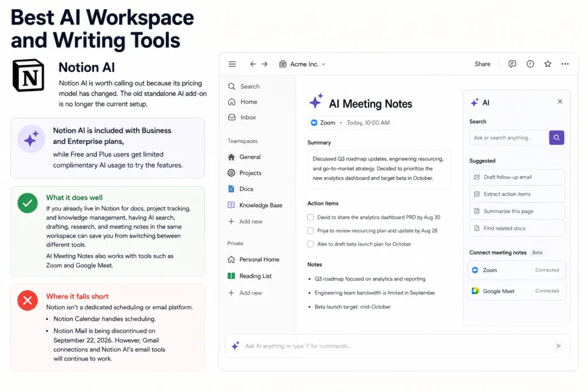Open Search in the sidebar
The height and width of the screenshot is (392, 588).
click(x=243, y=86)
